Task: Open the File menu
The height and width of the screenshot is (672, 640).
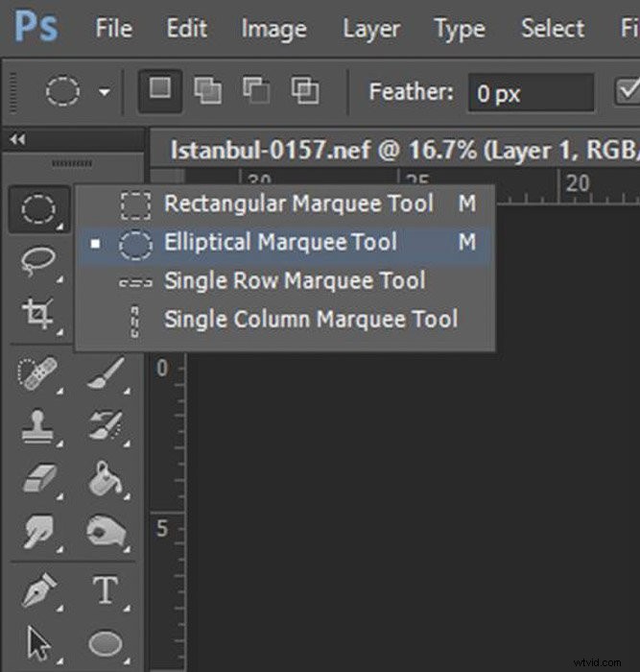Action: coord(113,29)
